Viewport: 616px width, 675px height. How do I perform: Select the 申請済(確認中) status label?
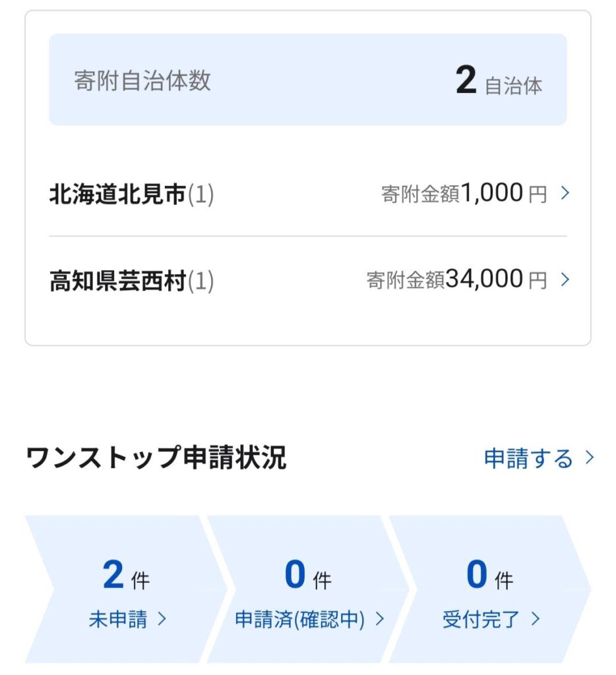click(299, 620)
